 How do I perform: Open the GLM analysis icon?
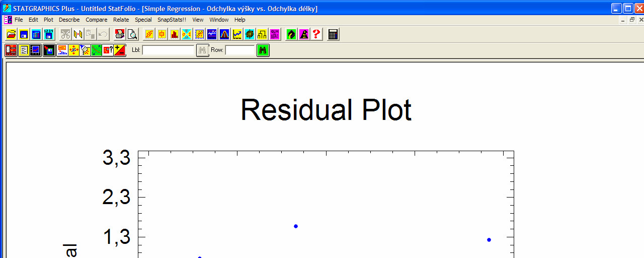[x=275, y=34]
